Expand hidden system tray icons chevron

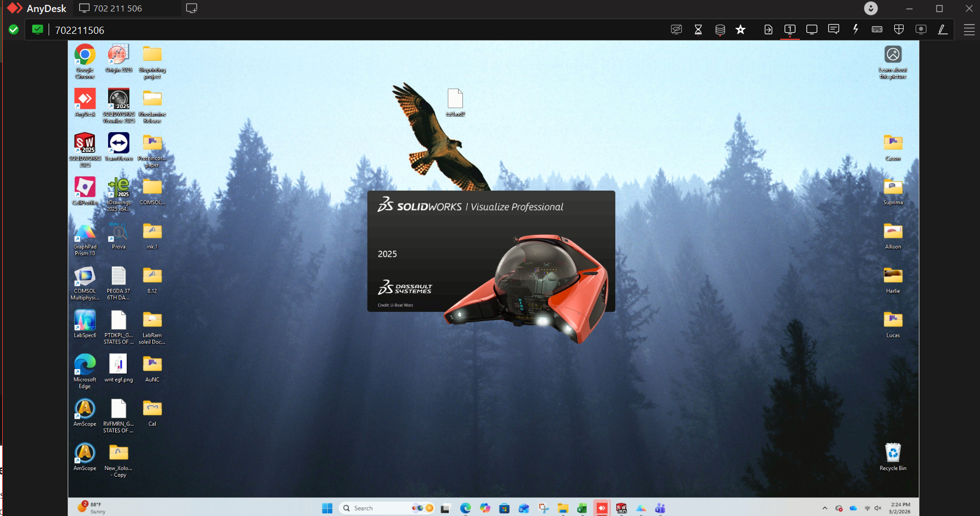coord(825,508)
